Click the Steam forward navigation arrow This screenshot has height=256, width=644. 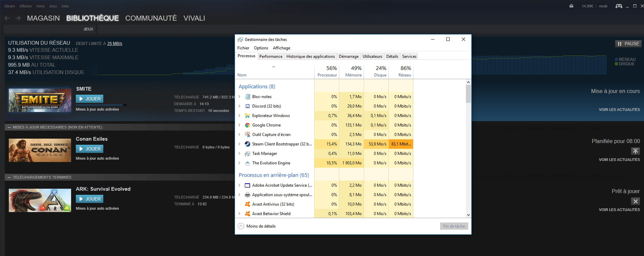coord(18,18)
